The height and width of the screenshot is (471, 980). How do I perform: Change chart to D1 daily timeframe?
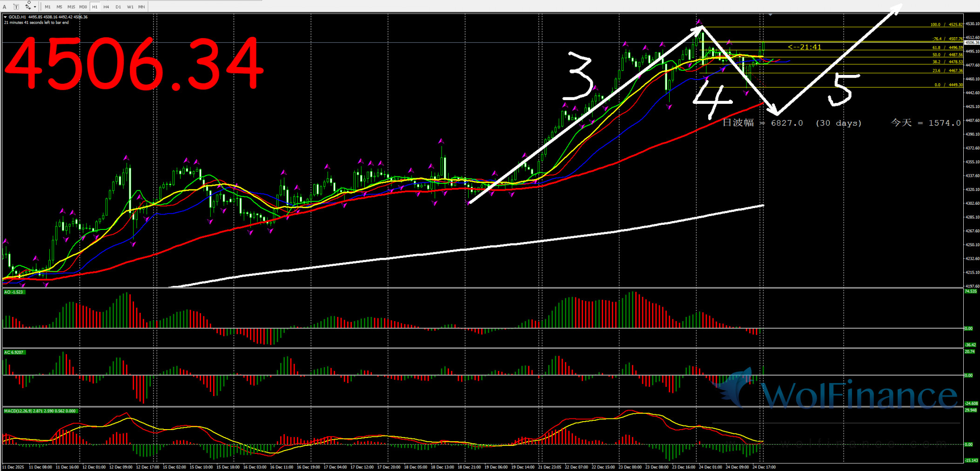click(118, 7)
